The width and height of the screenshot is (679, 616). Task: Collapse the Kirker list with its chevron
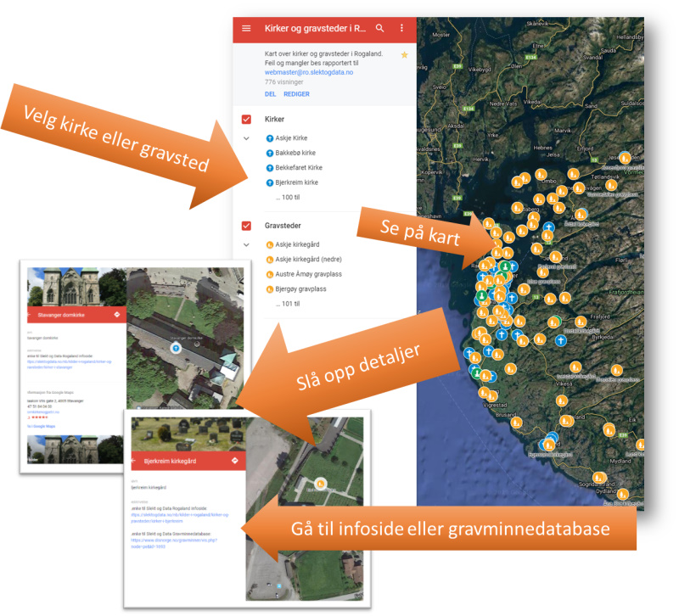coord(246,138)
